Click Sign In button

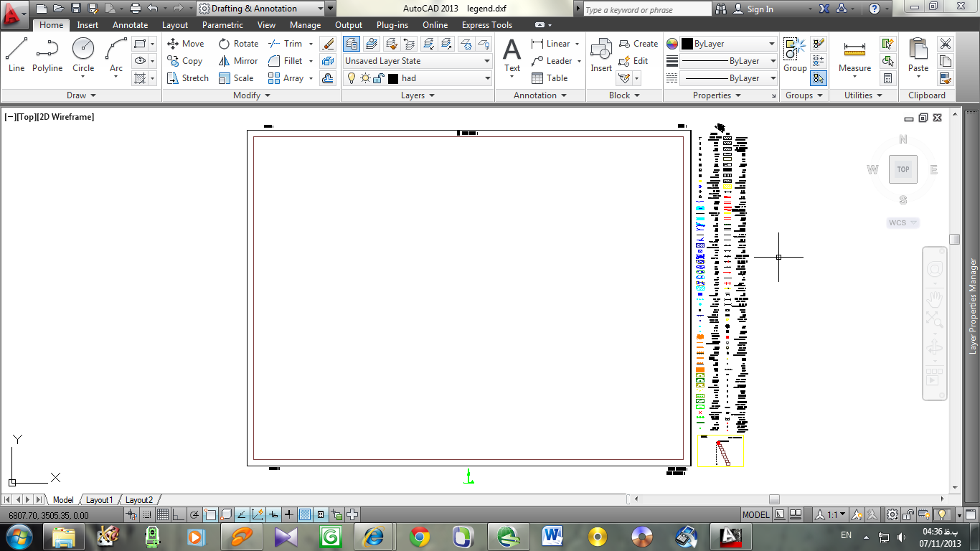(x=753, y=9)
